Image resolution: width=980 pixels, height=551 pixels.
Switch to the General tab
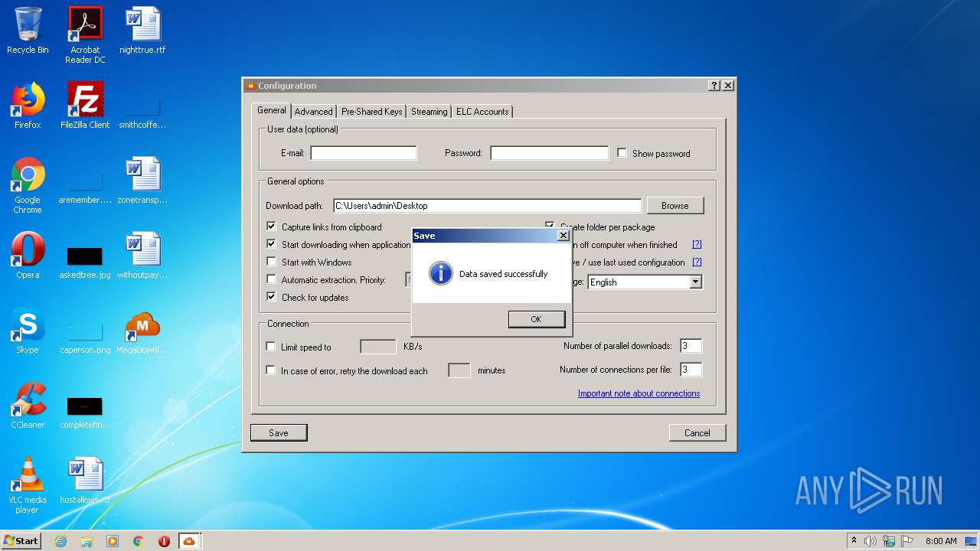[x=272, y=110]
